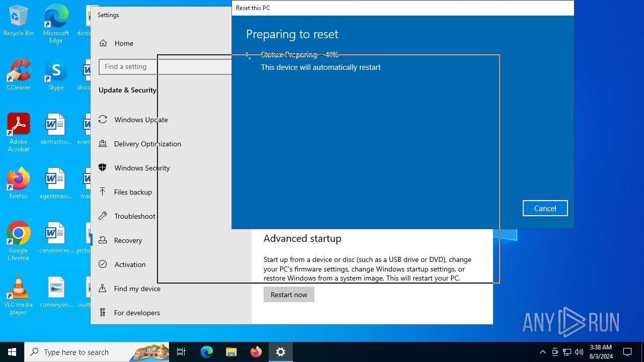The height and width of the screenshot is (362, 644).
Task: Open Skype desktop shortcut
Action: pyautogui.click(x=56, y=75)
